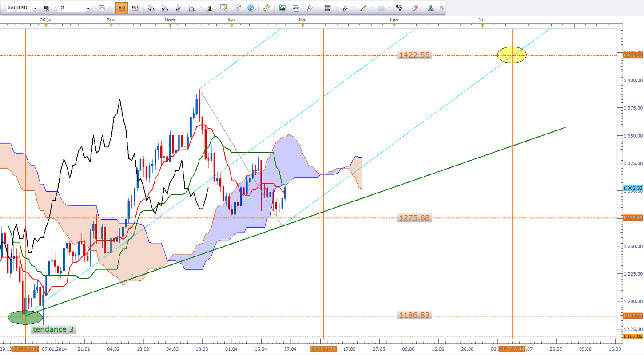The image size is (644, 355).
Task: Select the ABC text label tool
Action: tap(399, 8)
